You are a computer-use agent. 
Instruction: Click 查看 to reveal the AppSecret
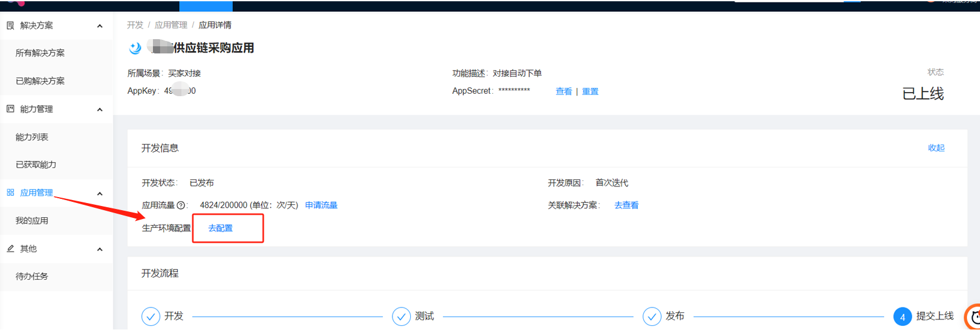563,91
